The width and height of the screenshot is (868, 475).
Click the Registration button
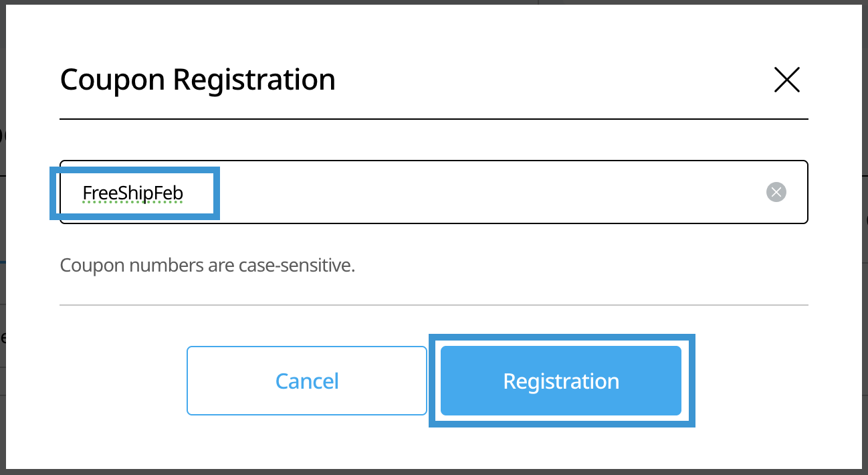(x=560, y=381)
